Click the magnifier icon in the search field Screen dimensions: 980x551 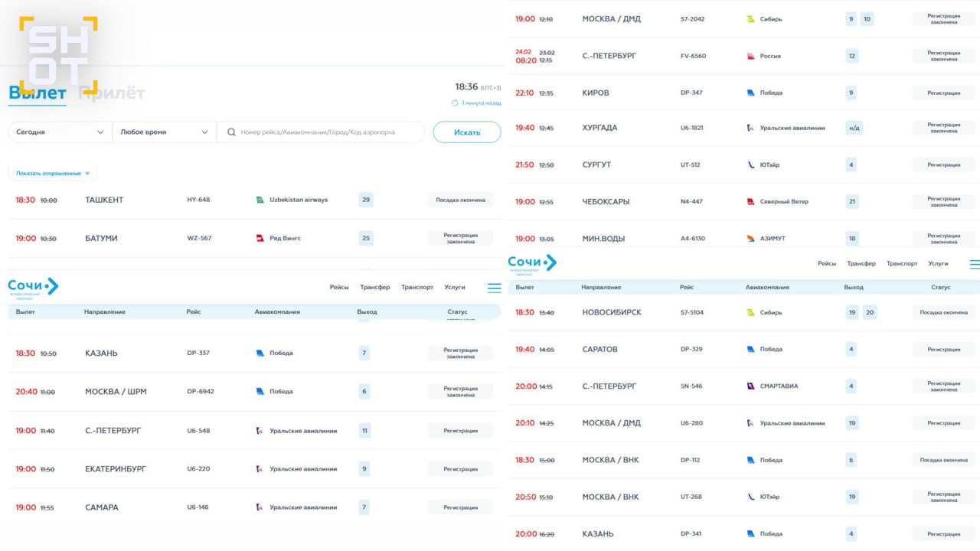pos(231,132)
